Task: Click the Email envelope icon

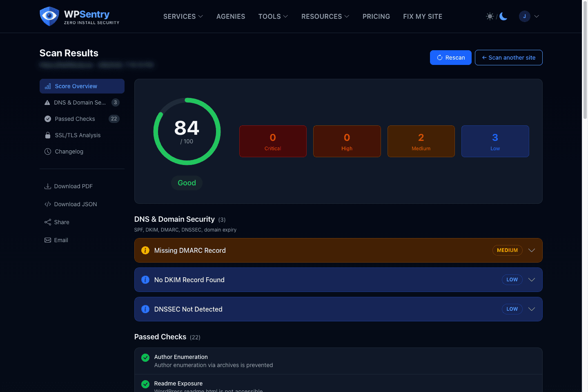Action: (x=48, y=240)
